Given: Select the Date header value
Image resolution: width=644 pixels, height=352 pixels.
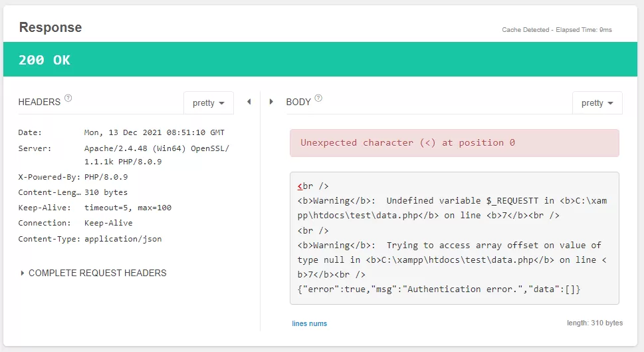Looking at the screenshot, I should (154, 132).
